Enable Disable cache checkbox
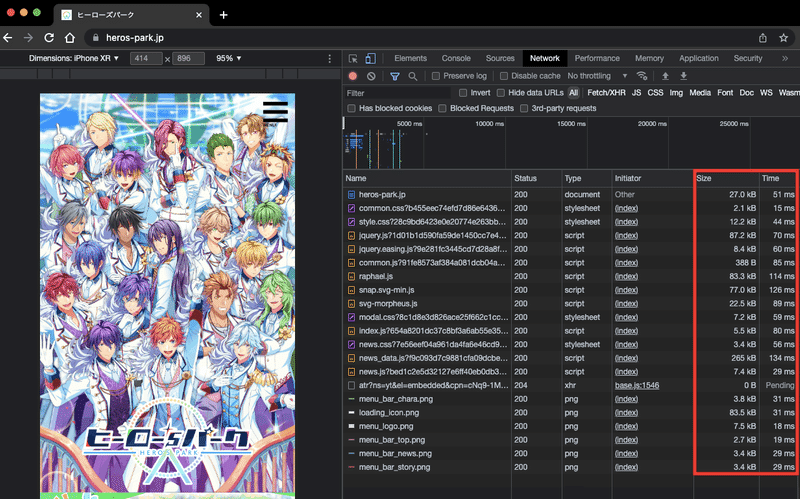The height and width of the screenshot is (499, 800). pyautogui.click(x=504, y=76)
